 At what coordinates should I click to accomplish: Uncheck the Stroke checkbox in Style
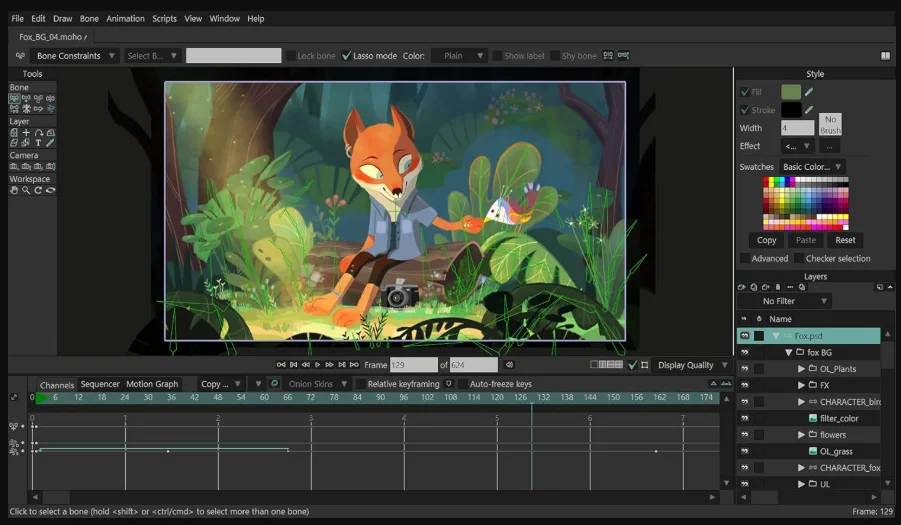pyautogui.click(x=745, y=110)
